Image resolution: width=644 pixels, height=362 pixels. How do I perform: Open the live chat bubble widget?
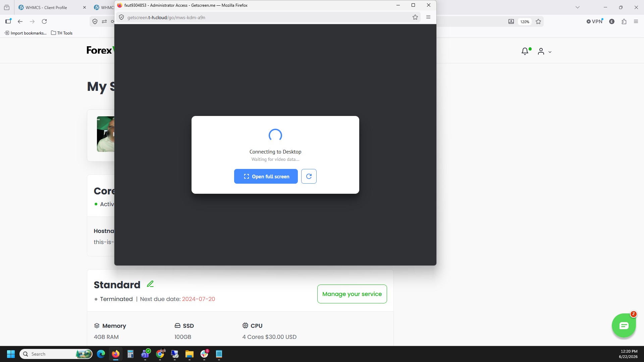tap(624, 325)
